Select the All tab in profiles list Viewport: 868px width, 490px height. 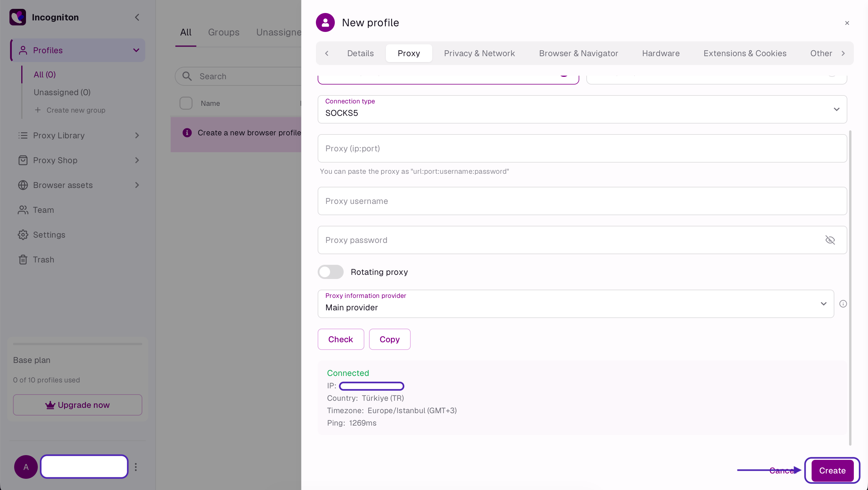[186, 33]
